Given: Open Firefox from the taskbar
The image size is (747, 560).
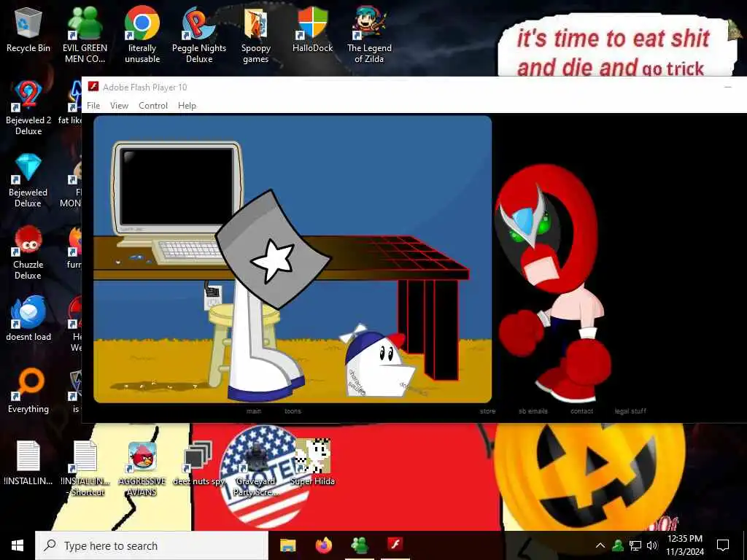Looking at the screenshot, I should pyautogui.click(x=324, y=545).
